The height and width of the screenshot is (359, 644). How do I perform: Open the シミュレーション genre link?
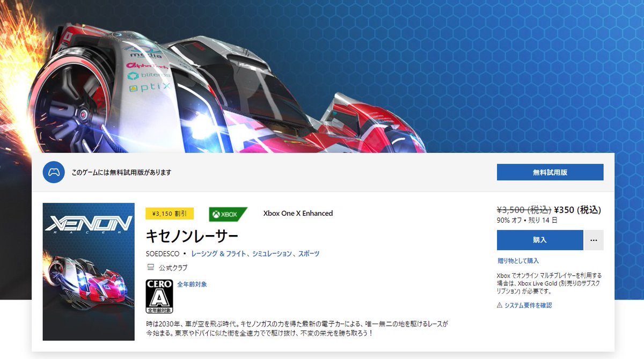pyautogui.click(x=273, y=253)
